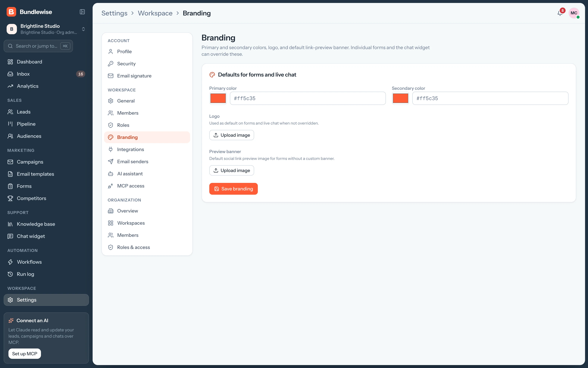Click the Knowledge base library icon
The height and width of the screenshot is (368, 588).
click(x=10, y=224)
